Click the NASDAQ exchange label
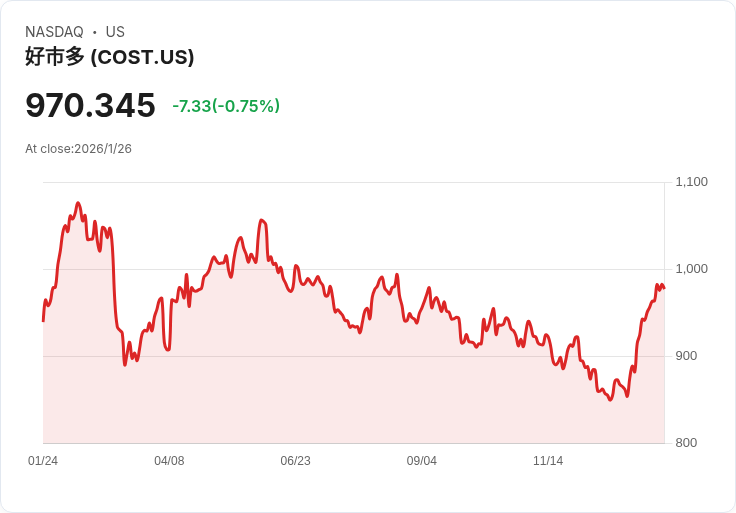The height and width of the screenshot is (513, 736). coord(54,32)
